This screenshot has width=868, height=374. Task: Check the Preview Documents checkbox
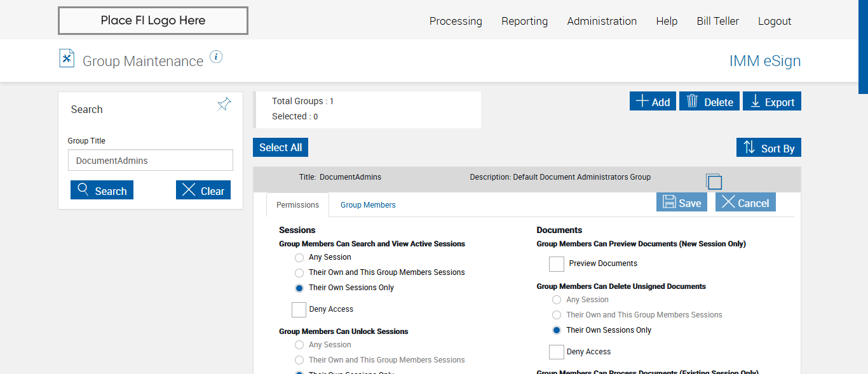pos(557,264)
